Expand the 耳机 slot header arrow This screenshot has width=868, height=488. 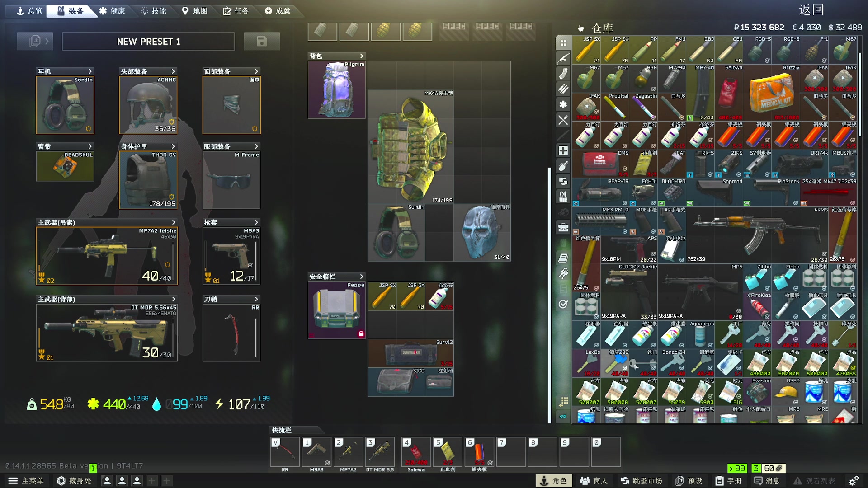tap(90, 71)
